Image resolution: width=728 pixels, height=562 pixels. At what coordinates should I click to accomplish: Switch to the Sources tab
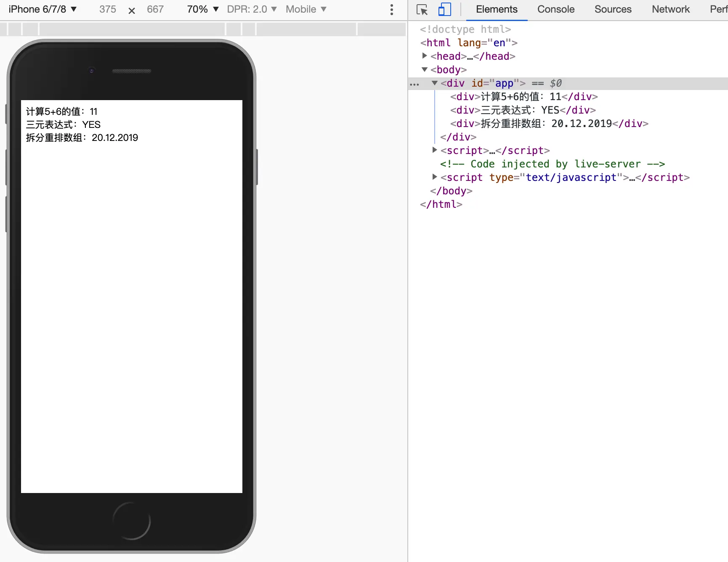tap(613, 9)
